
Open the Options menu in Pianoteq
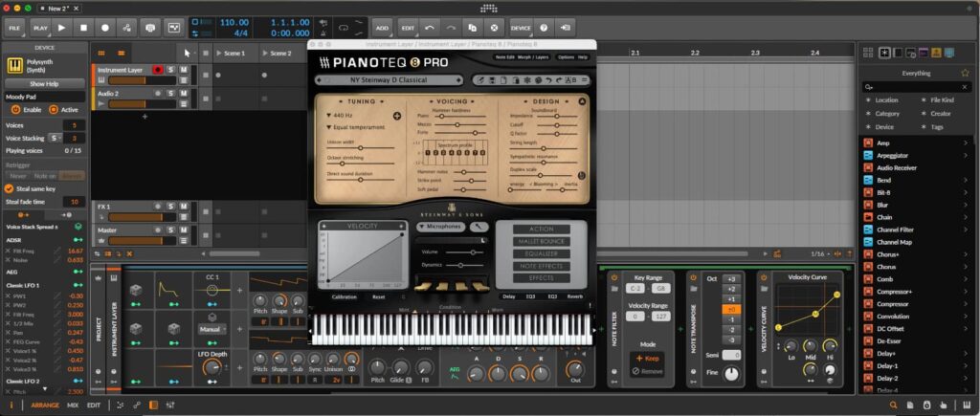(x=566, y=57)
